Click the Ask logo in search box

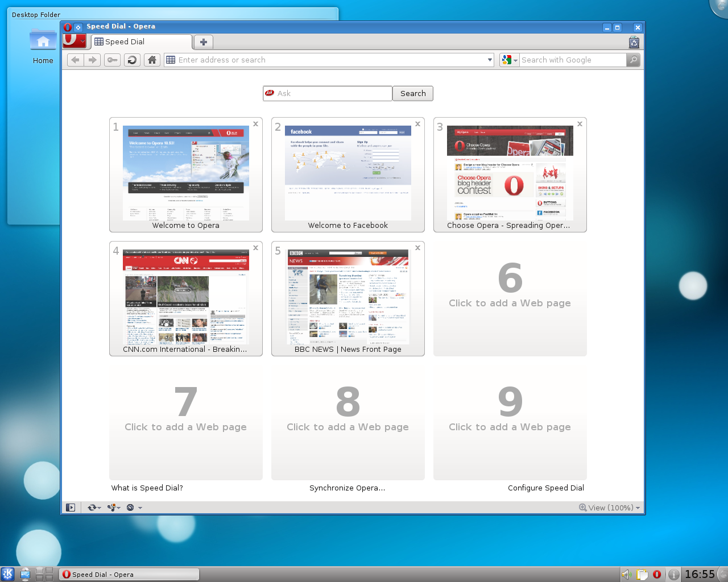pos(270,93)
